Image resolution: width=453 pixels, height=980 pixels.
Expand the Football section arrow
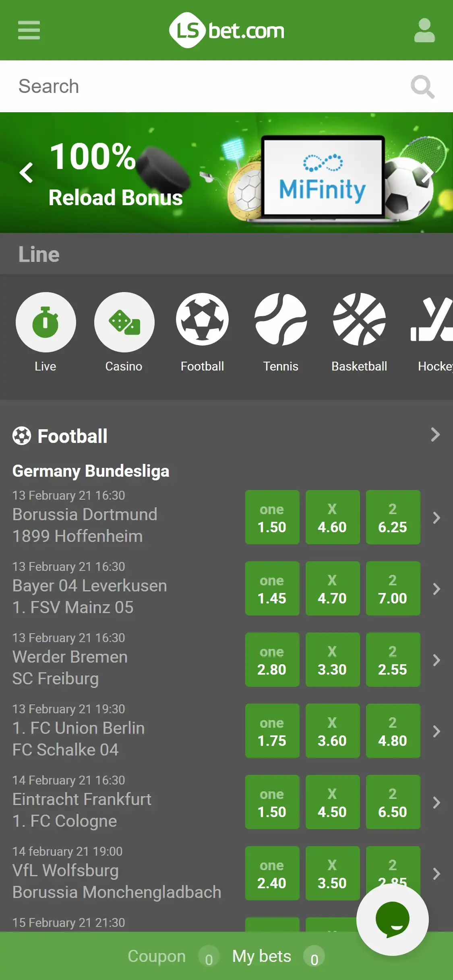(x=435, y=434)
